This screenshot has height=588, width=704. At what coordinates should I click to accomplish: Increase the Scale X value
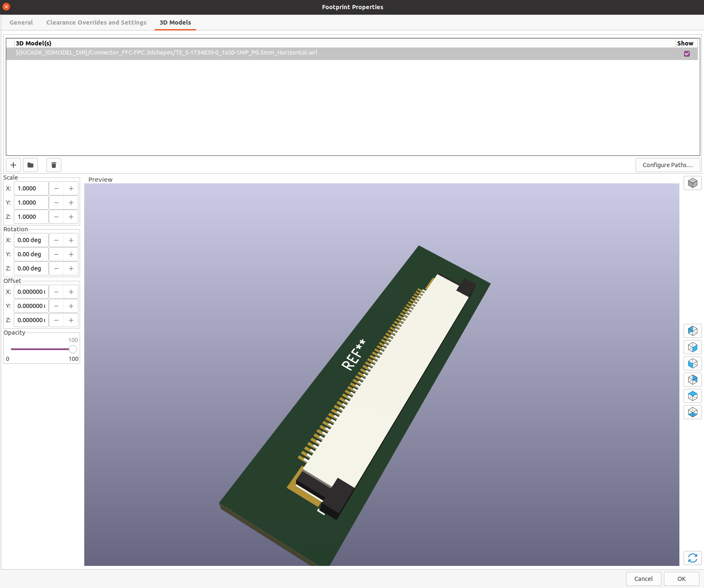coord(71,188)
